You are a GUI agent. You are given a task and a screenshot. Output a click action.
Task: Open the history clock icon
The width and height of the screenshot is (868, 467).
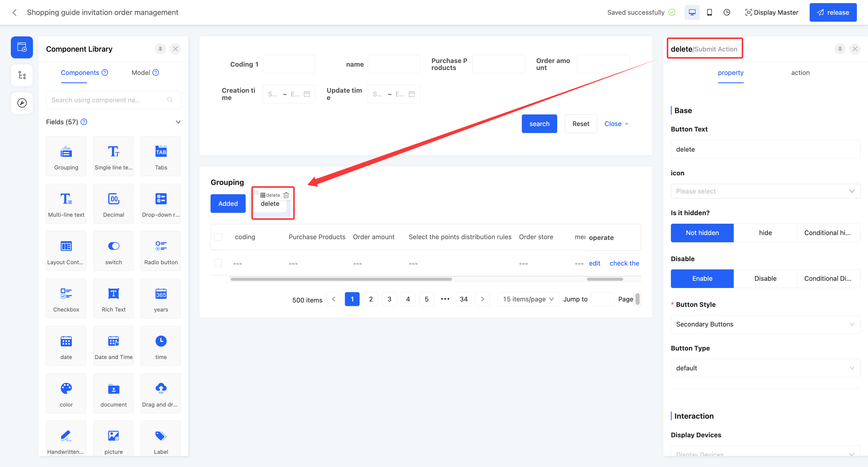(726, 12)
